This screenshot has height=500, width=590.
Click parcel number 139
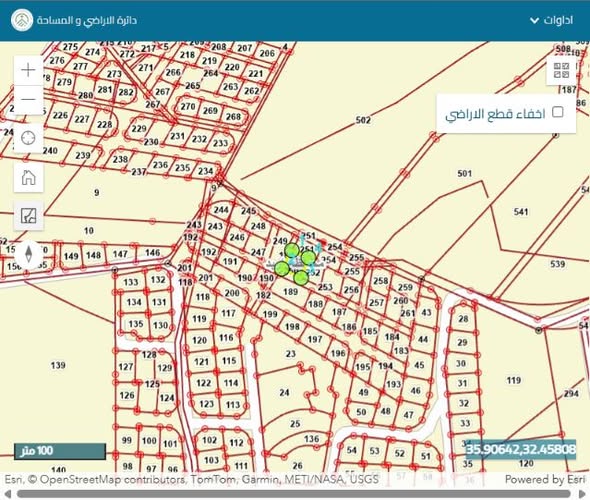click(x=58, y=365)
